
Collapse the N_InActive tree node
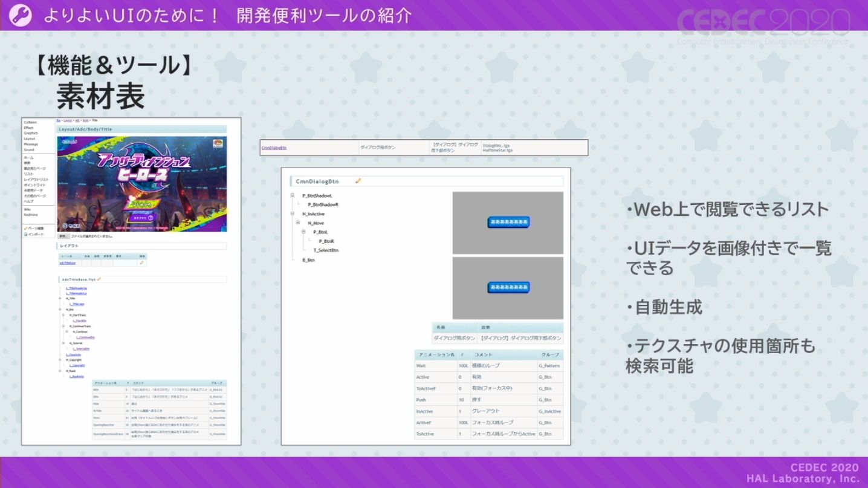click(x=293, y=213)
